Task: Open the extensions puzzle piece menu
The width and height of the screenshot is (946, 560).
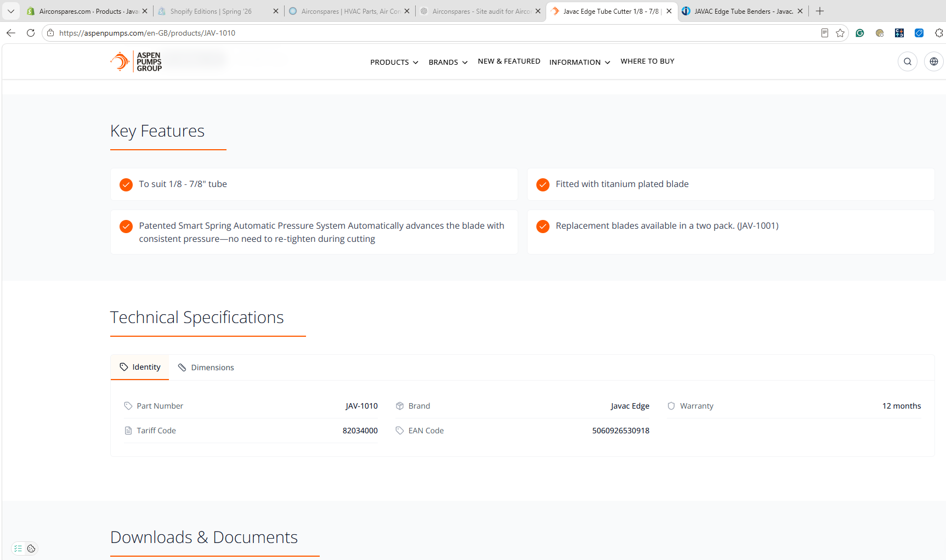Action: [x=939, y=33]
